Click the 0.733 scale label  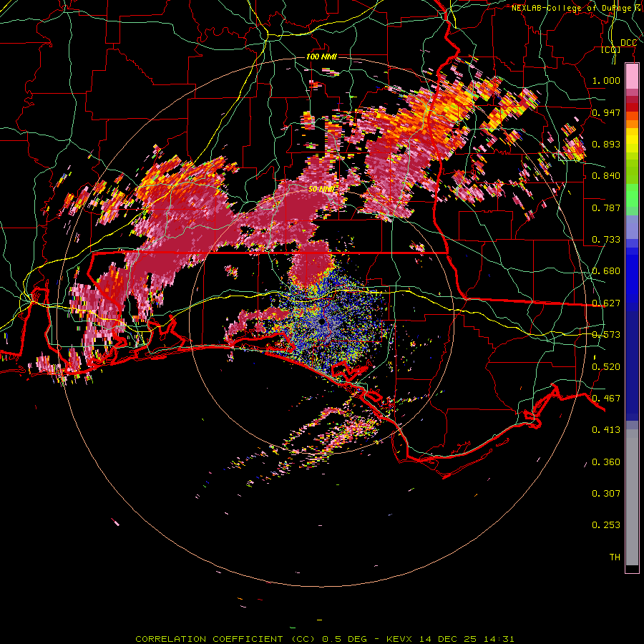click(606, 240)
